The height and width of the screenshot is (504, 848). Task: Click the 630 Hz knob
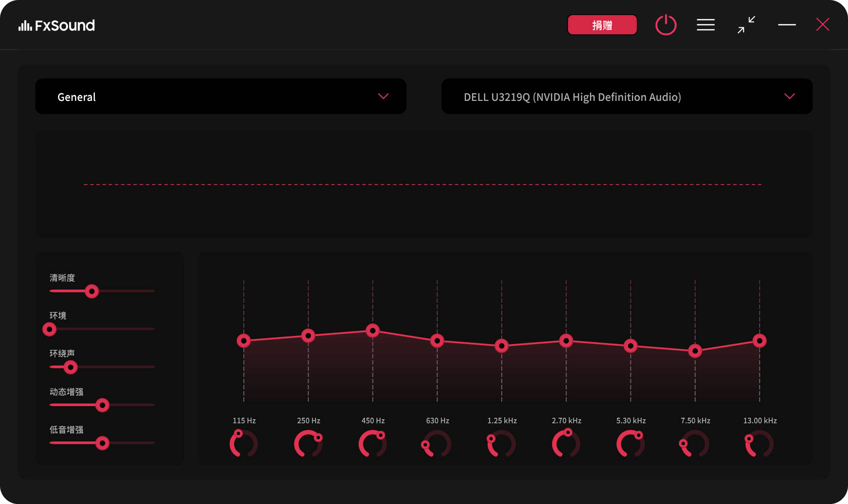point(437,443)
